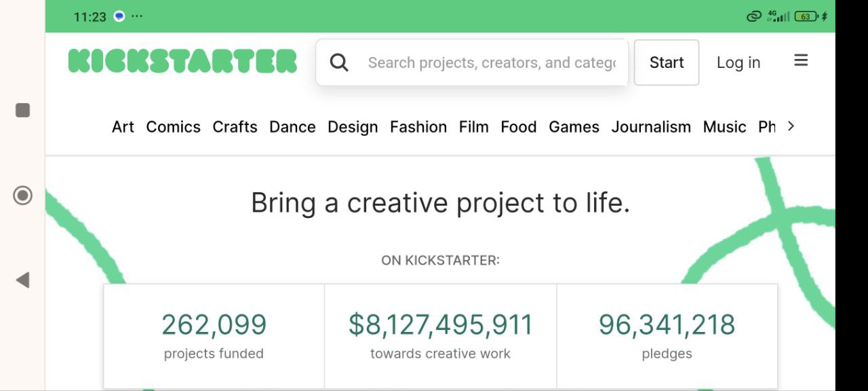Focus the search projects input field

point(492,62)
